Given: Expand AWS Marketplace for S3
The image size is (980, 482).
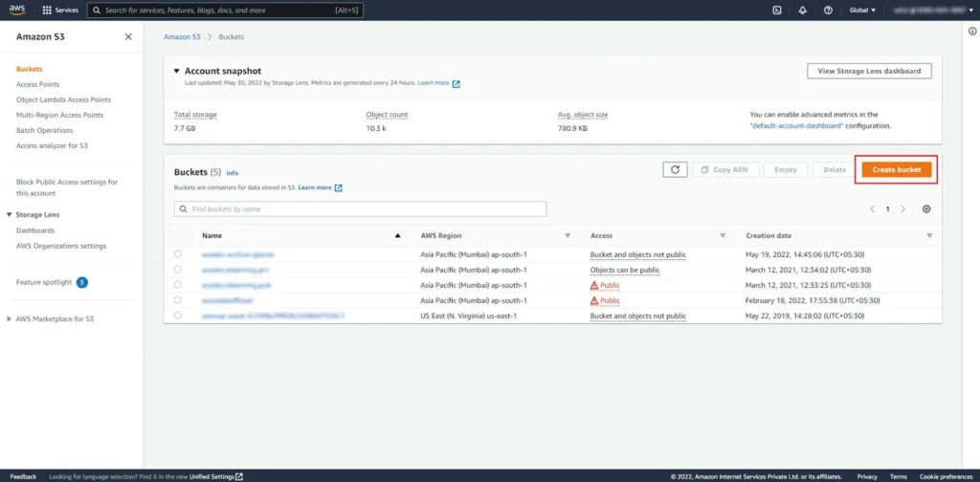Looking at the screenshot, I should 10,318.
